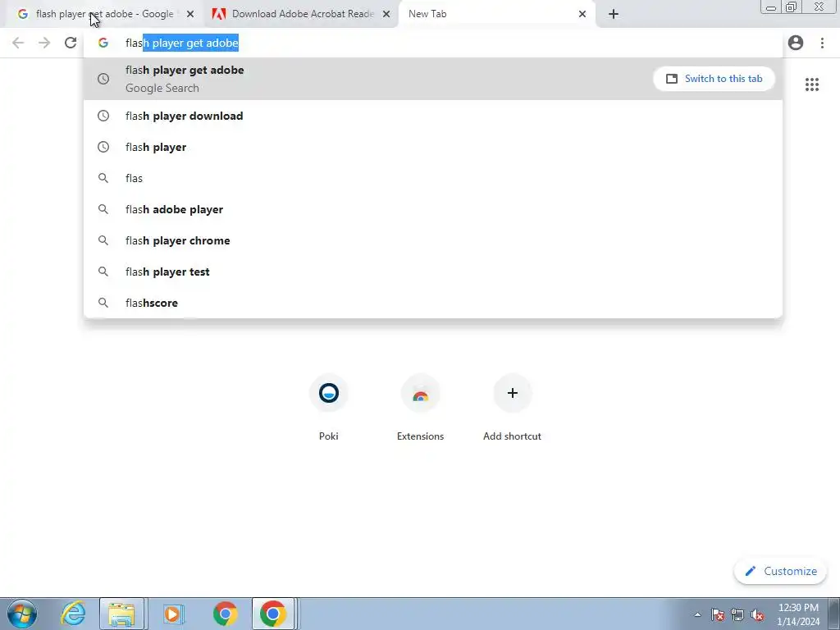Open Windows Explorer folder in taskbar
Viewport: 840px width, 630px height.
click(x=121, y=614)
